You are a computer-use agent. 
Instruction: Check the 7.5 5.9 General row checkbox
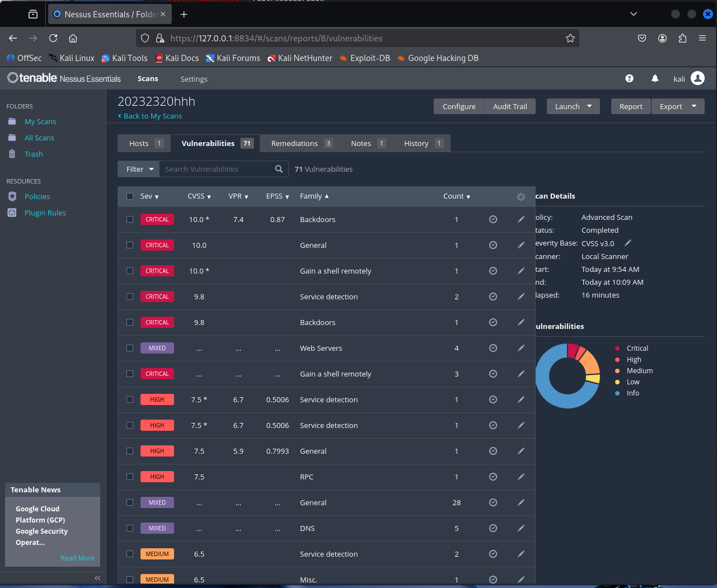130,451
